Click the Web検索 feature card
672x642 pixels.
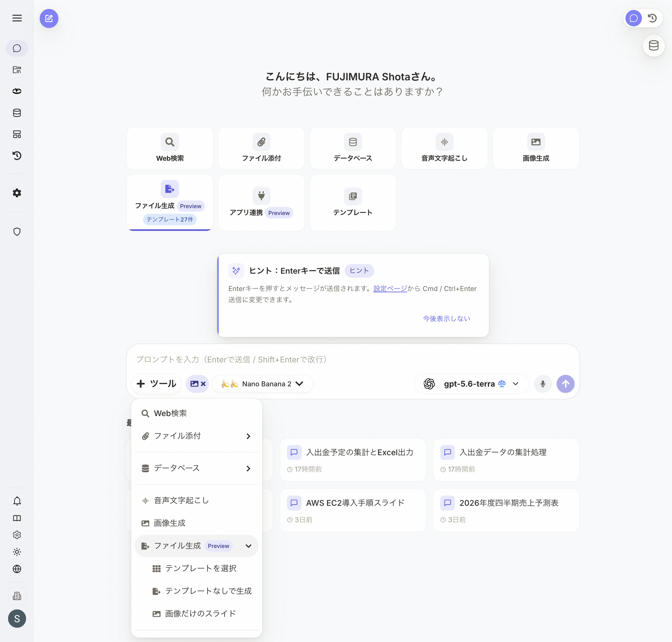pyautogui.click(x=170, y=148)
